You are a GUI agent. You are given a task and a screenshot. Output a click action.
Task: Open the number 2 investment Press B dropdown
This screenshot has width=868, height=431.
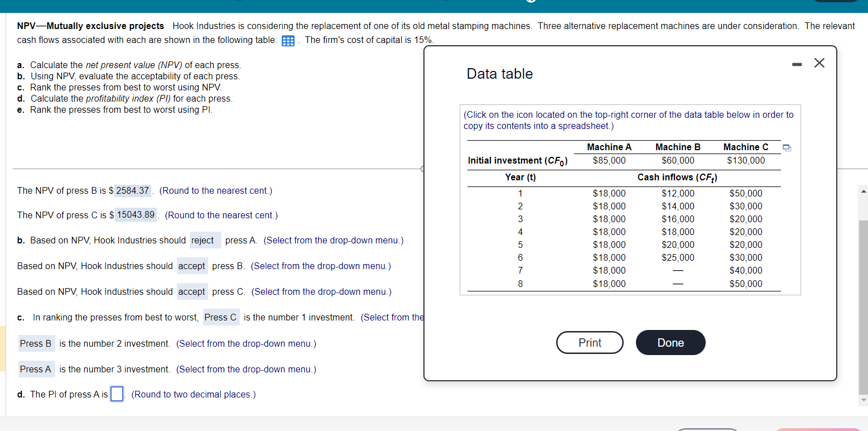[37, 343]
